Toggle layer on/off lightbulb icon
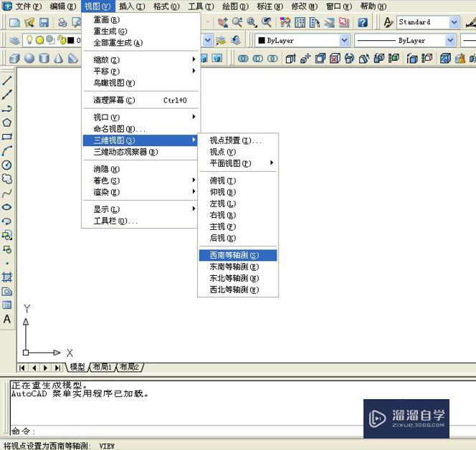 29,39
